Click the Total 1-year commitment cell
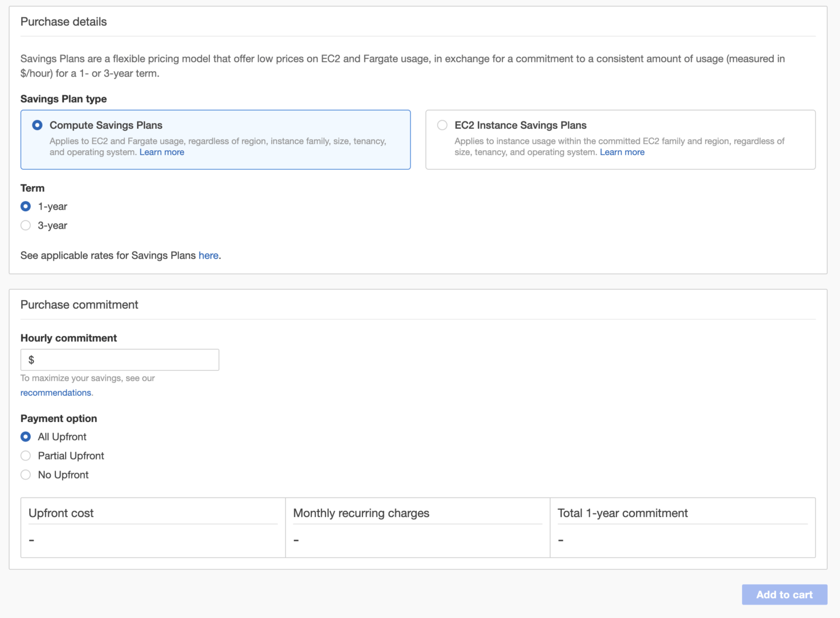 (682, 527)
